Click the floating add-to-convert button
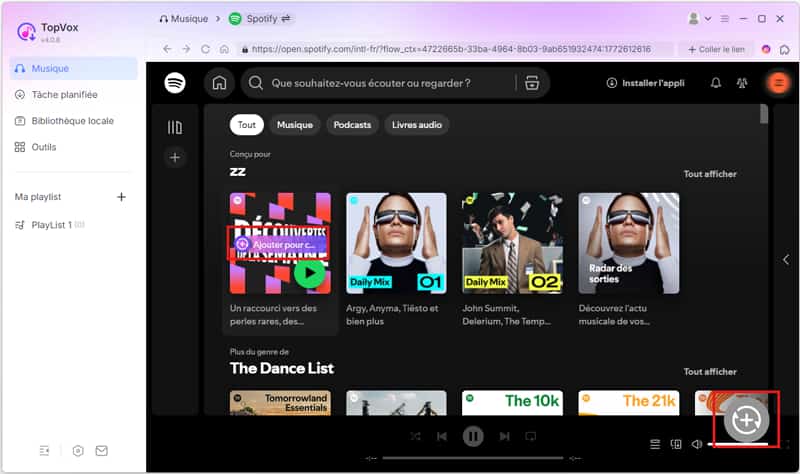Screen dimensions: 800x474 click(746, 420)
